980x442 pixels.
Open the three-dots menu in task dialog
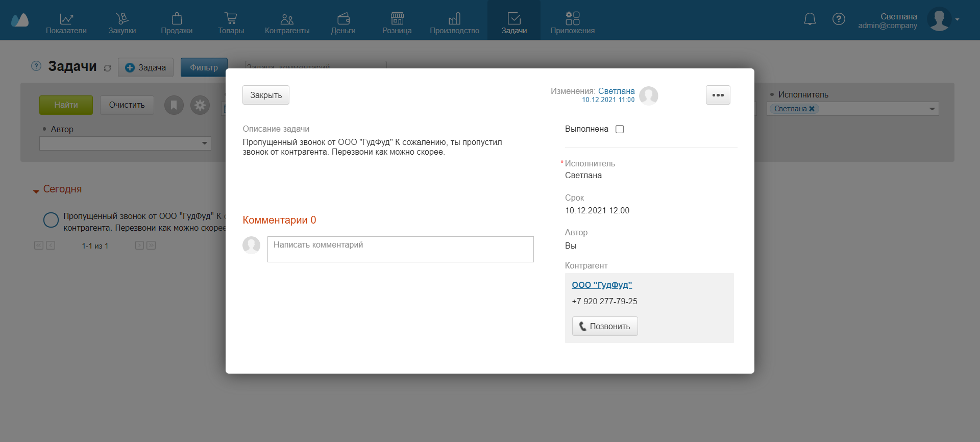[718, 95]
